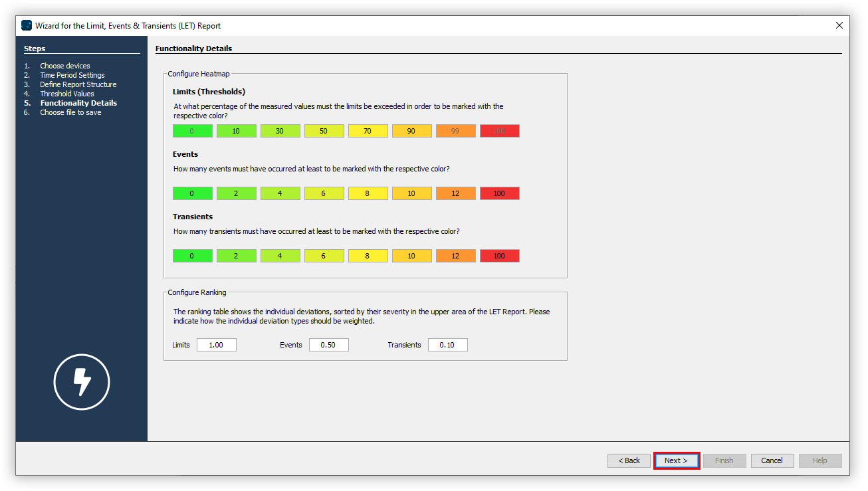Viewport: 868px width, 491px height.
Task: Edit the Limits orange swatch labeled 99
Action: pos(455,131)
